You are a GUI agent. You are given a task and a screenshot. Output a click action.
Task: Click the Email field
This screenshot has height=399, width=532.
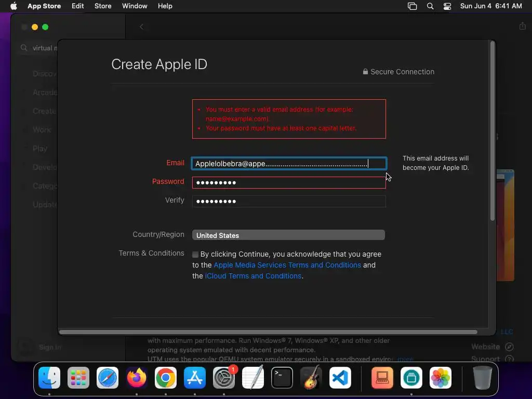tap(289, 164)
